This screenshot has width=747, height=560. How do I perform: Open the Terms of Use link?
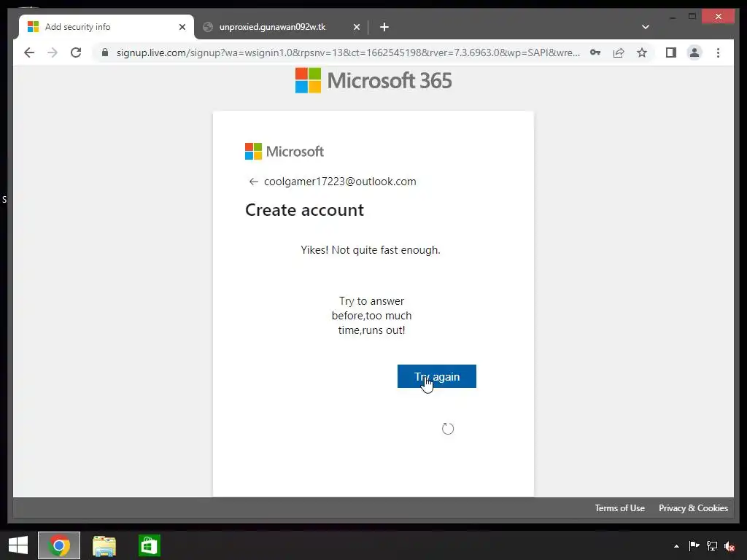click(620, 508)
